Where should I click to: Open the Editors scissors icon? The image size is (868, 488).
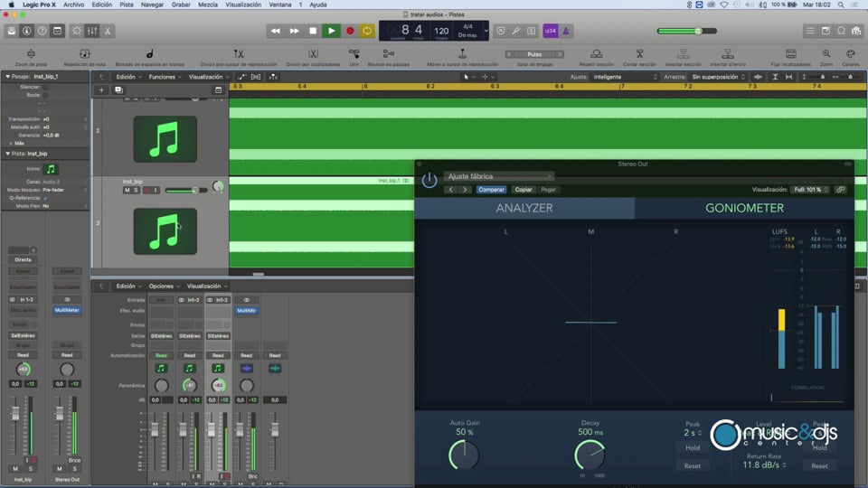(108, 31)
